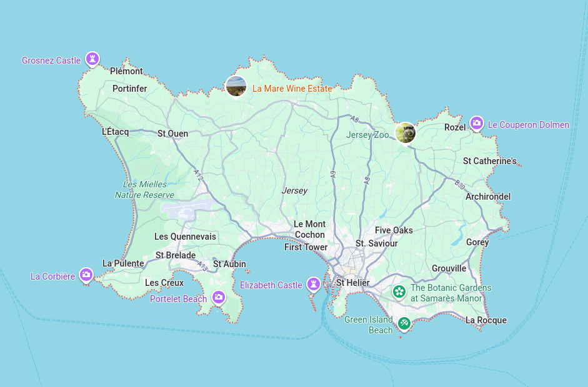Select the Portelet Beach camera pin

219,298
